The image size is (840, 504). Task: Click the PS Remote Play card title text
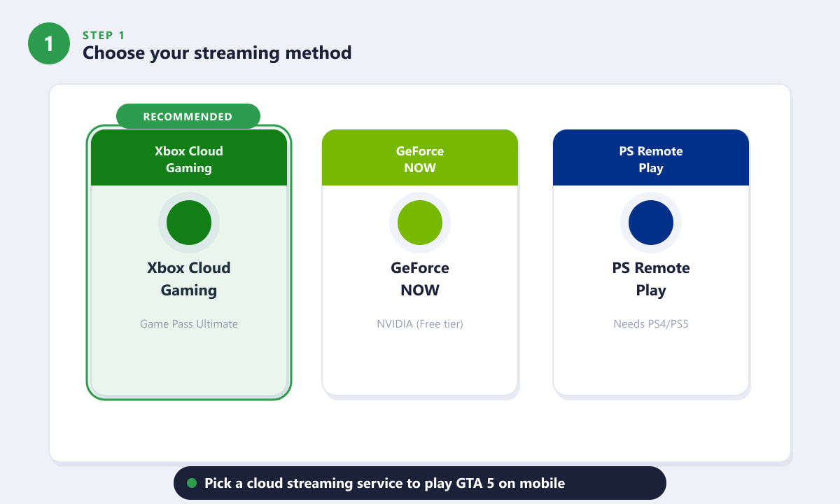pyautogui.click(x=651, y=279)
